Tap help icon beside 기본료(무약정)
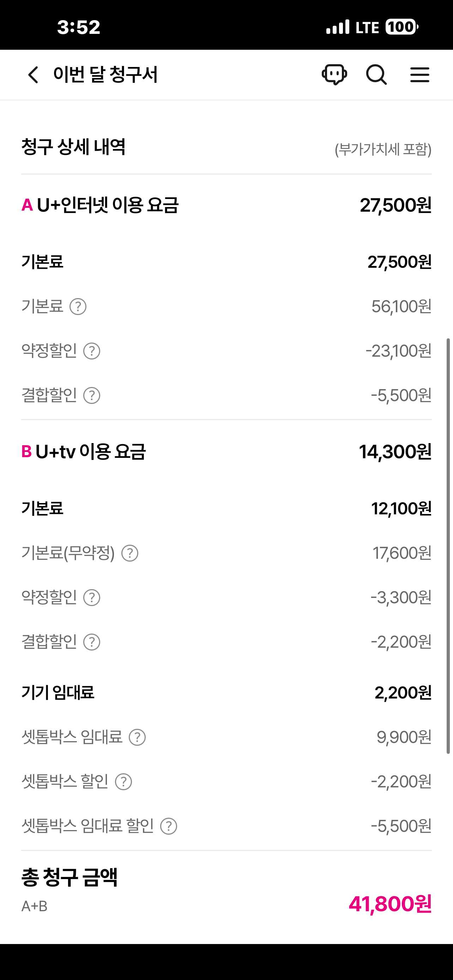This screenshot has width=453, height=980. click(130, 553)
